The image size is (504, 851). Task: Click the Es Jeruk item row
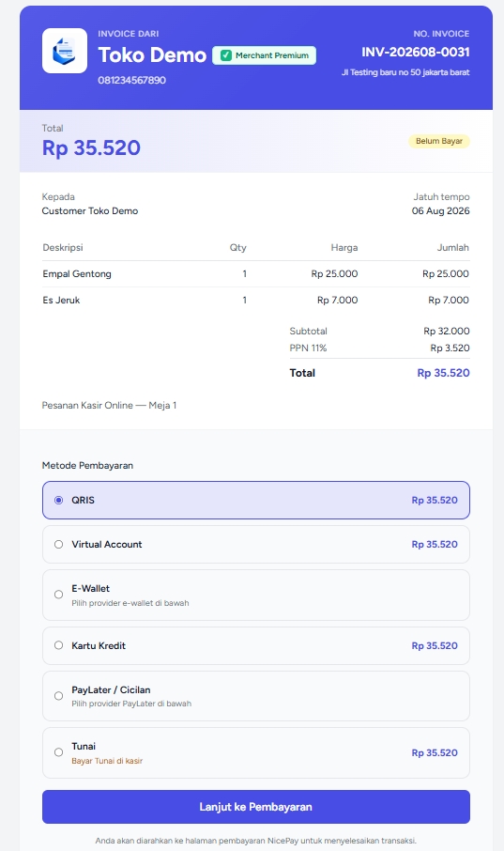point(256,301)
